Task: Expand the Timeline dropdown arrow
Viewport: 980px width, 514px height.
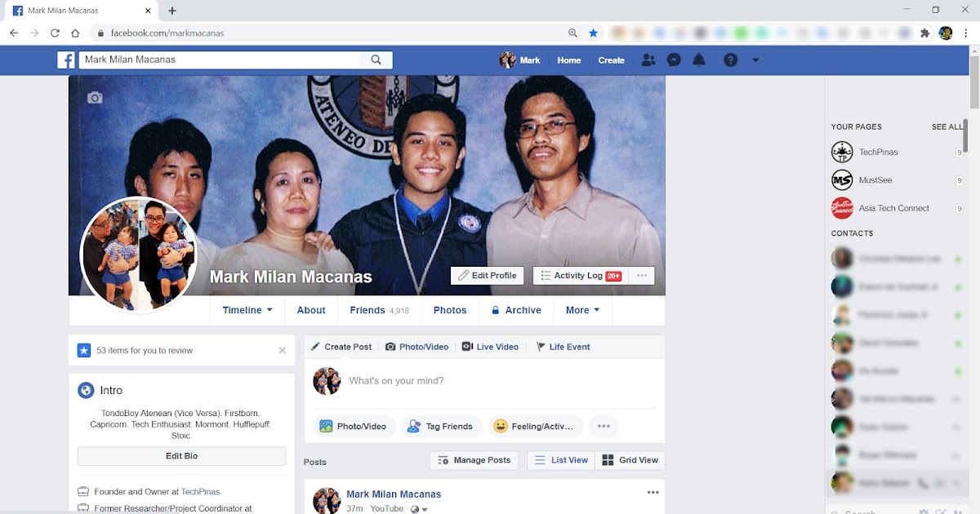Action: (x=266, y=310)
